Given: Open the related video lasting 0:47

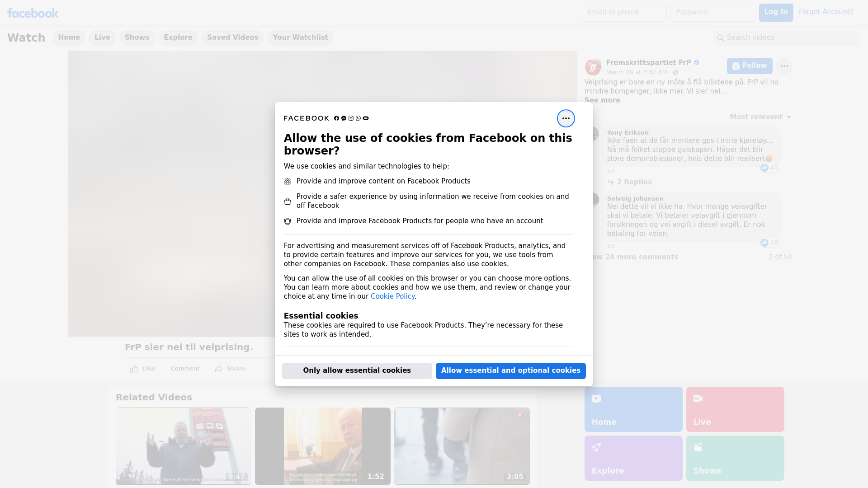Looking at the screenshot, I should tap(183, 446).
